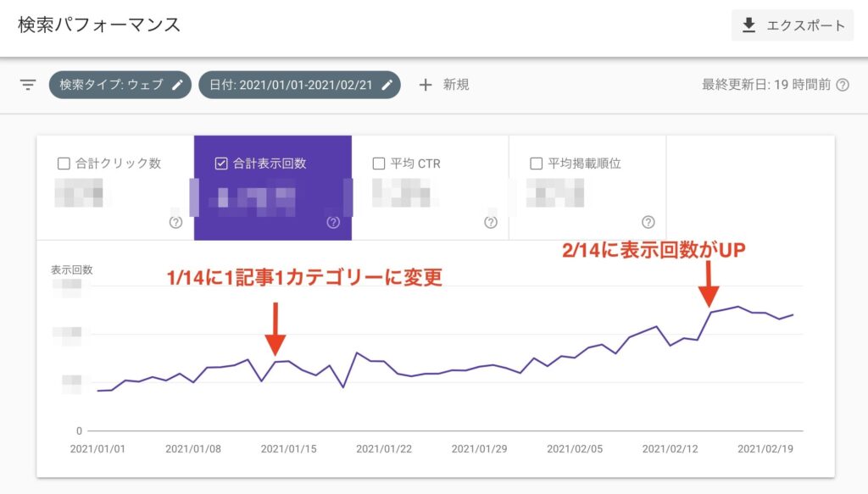Click the 2021/01/08 axis date
This screenshot has width=868, height=494.
click(193, 448)
